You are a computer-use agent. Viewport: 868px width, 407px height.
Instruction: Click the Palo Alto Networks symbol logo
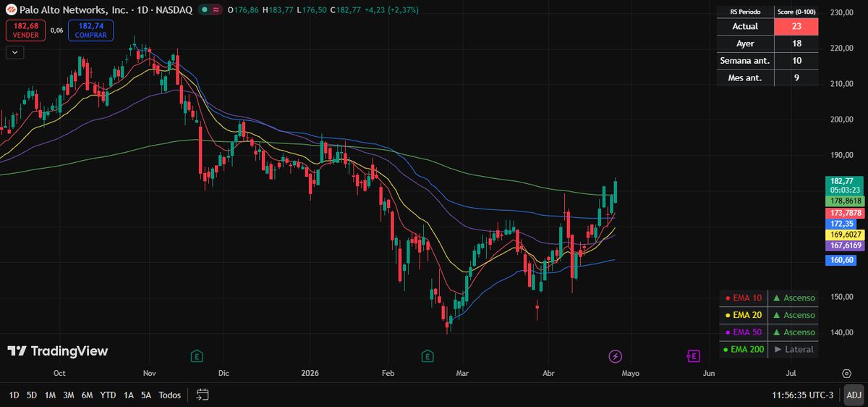11,11
